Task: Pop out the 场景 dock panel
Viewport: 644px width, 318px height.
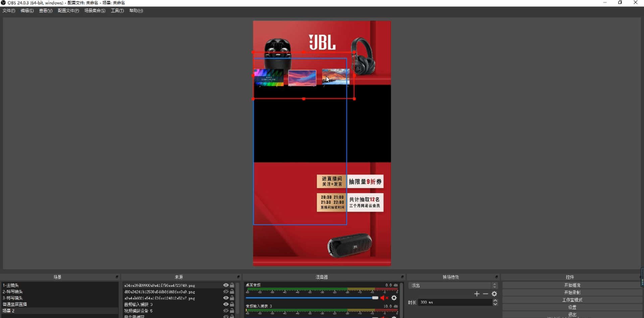Action: tap(117, 277)
